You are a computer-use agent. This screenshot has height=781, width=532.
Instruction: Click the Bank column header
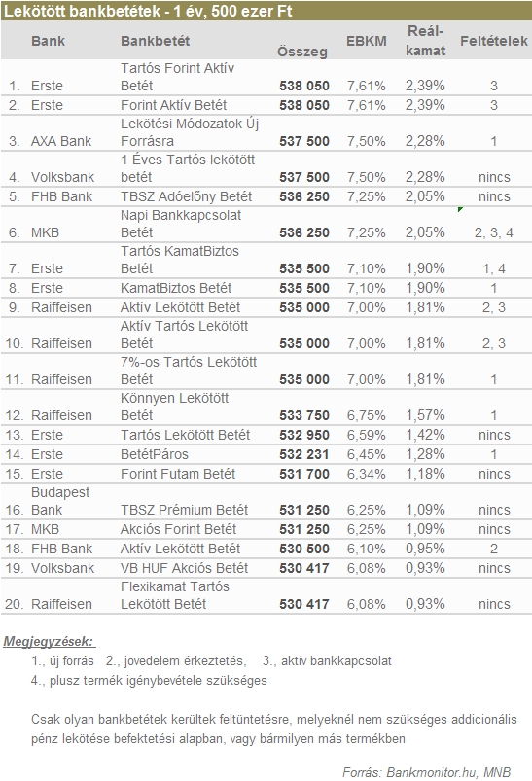pos(48,41)
